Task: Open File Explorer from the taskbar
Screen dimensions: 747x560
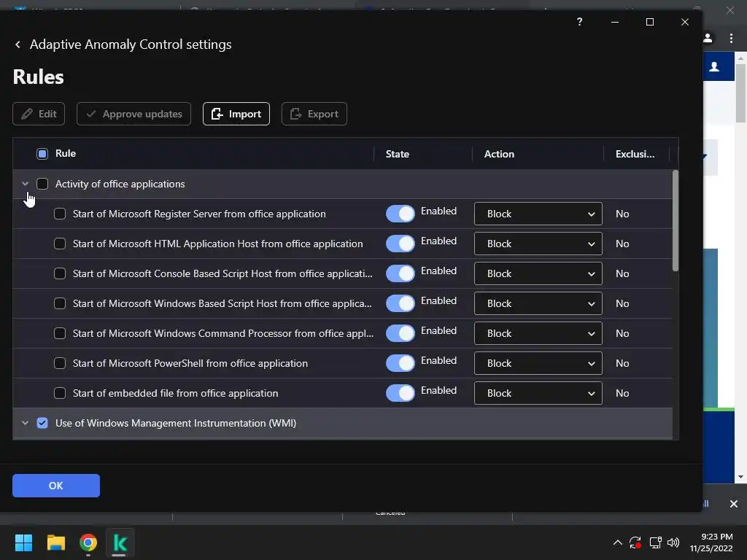Action: pyautogui.click(x=56, y=542)
